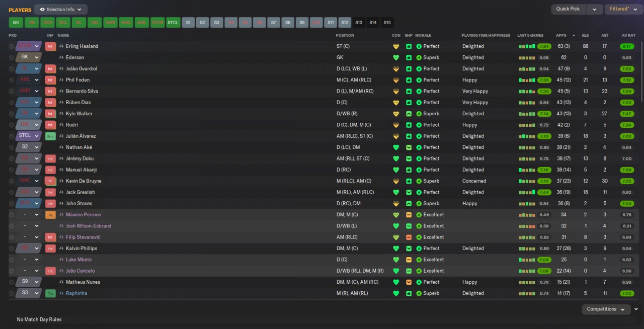Image resolution: width=644 pixels, height=329 pixels.
Task: Toggle the pick checkmark for Rodri
Action: pos(12,125)
